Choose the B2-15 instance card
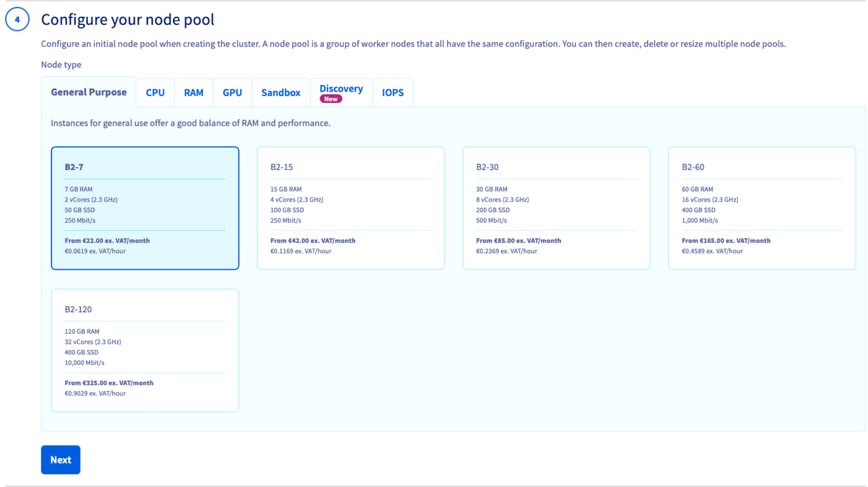This screenshot has height=487, width=868. coord(350,208)
